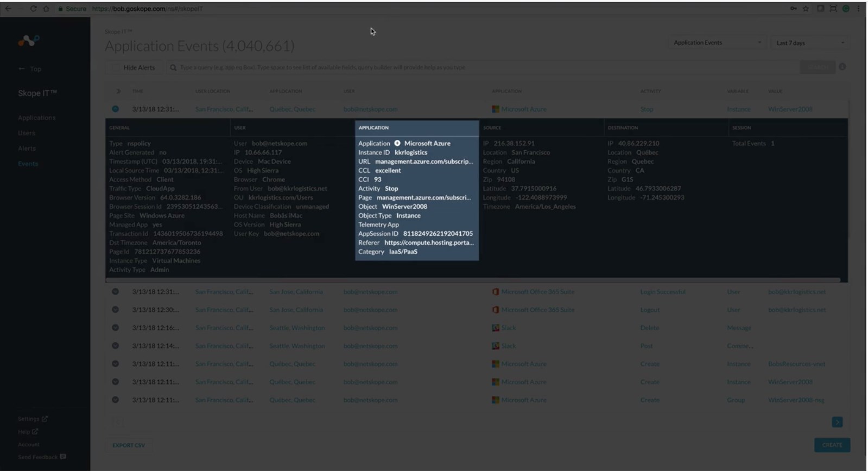Click the Office 365 icon in the Logout row
Viewport: 868px width, 474px height.
[x=495, y=310]
